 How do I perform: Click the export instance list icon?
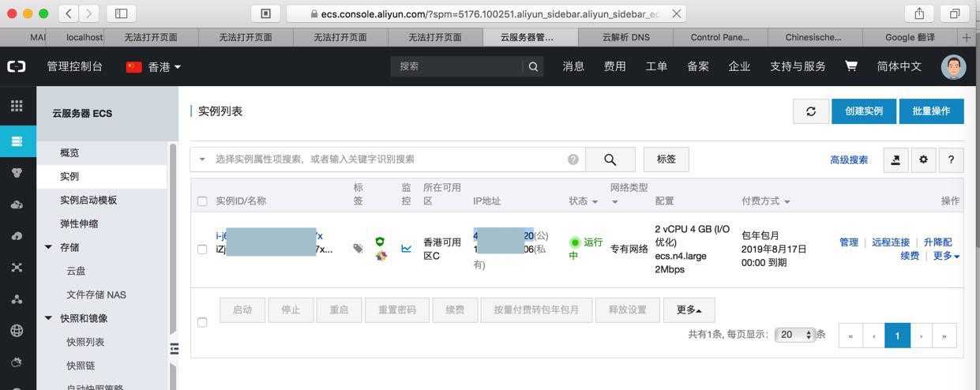(x=896, y=159)
